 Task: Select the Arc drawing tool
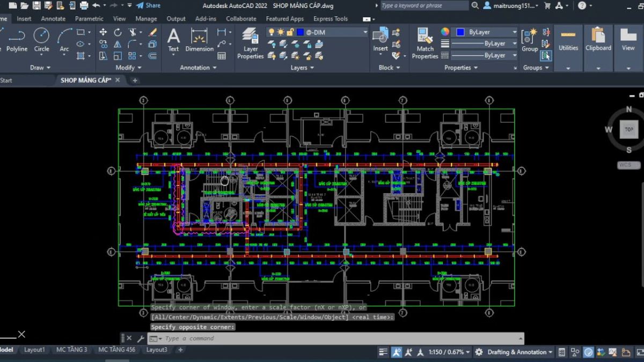(64, 40)
